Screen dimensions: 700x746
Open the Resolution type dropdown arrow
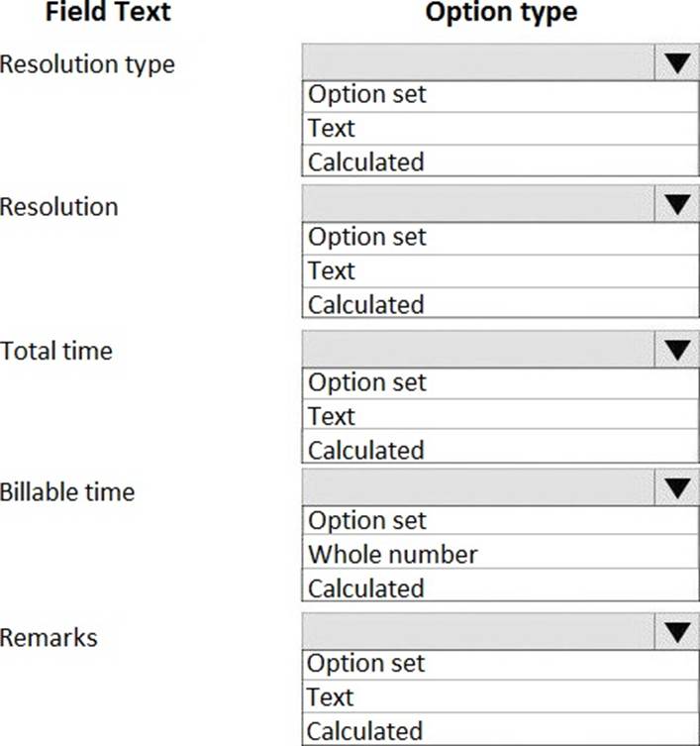676,63
